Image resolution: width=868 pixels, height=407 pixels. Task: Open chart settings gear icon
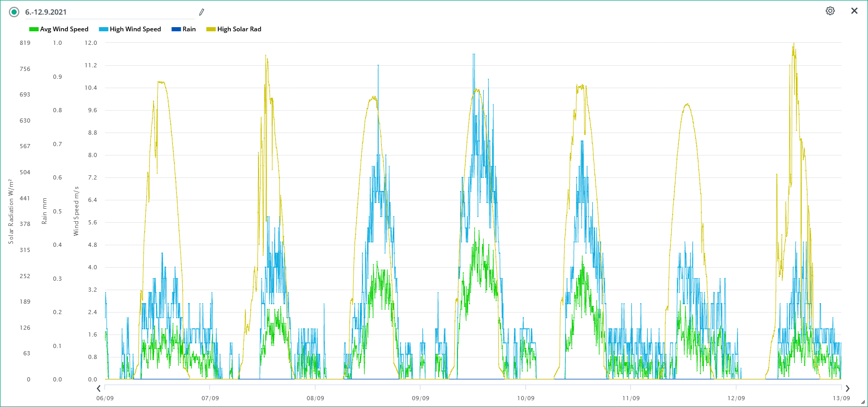(830, 11)
